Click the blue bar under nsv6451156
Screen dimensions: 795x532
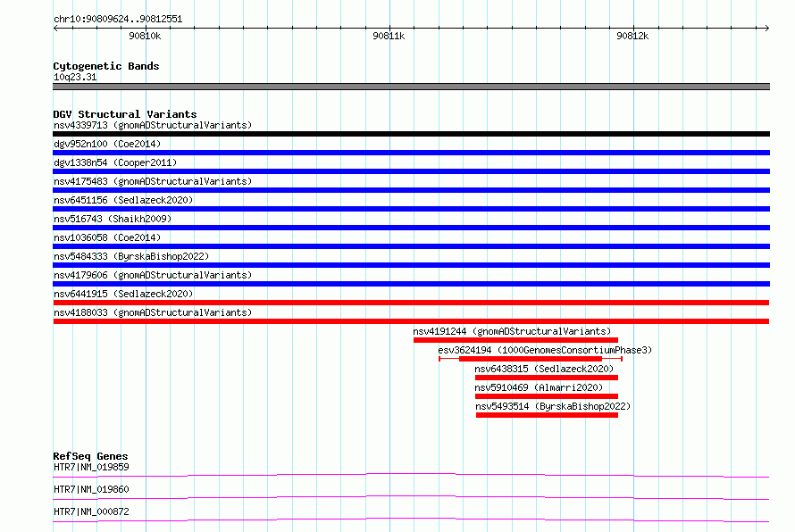[411, 209]
